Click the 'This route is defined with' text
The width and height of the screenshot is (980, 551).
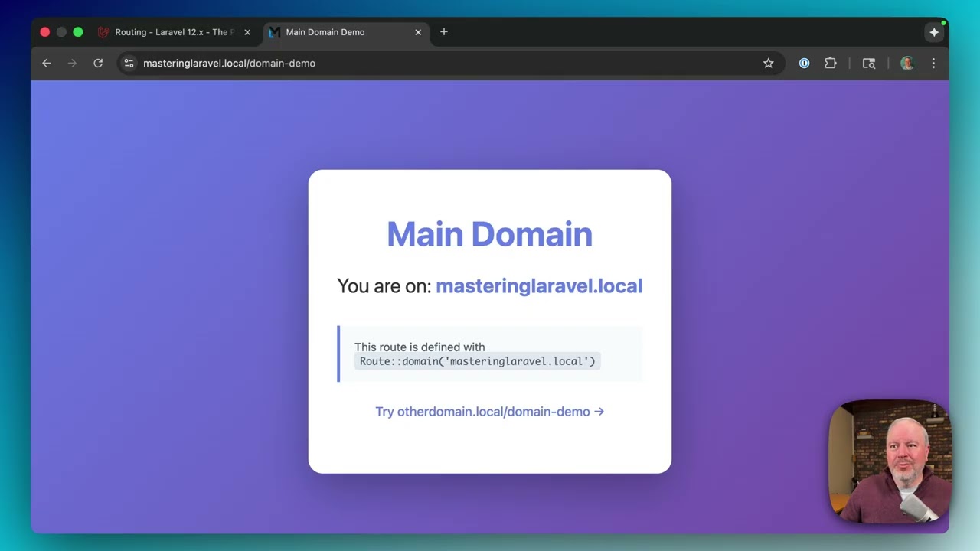(420, 347)
